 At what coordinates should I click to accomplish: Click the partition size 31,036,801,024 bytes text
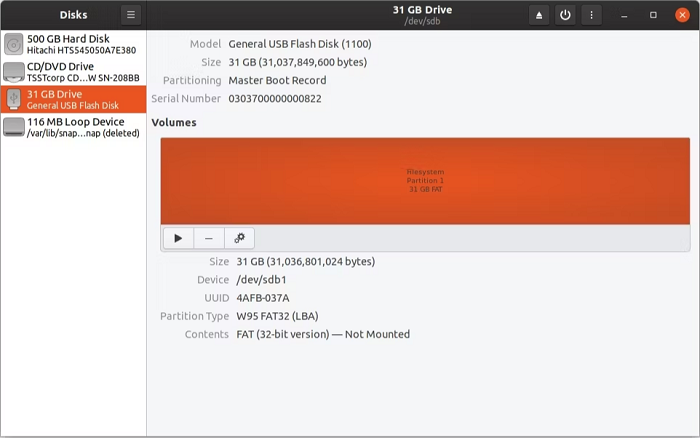point(305,262)
